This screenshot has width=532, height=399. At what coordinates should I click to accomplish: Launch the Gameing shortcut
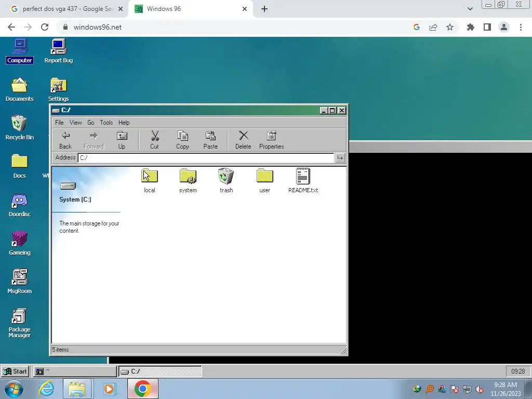point(20,243)
